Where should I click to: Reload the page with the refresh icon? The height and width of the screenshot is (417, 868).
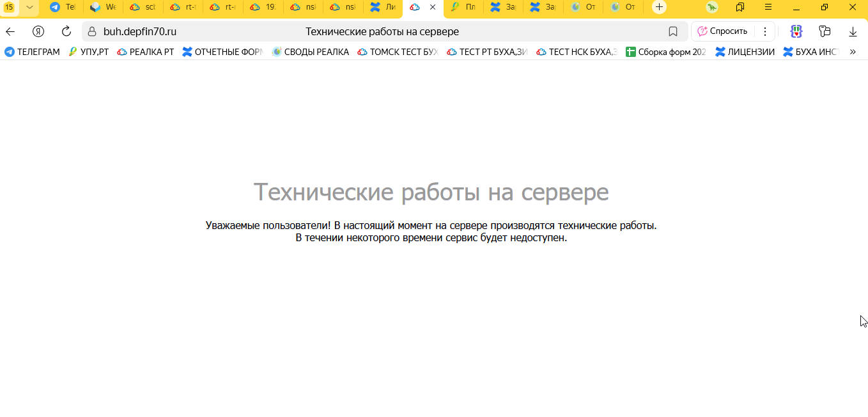point(66,31)
